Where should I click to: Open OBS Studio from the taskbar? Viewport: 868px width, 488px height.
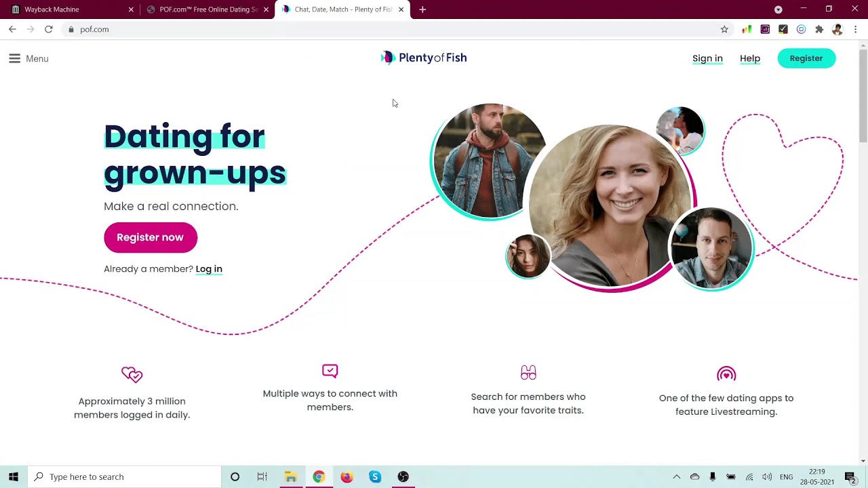coord(403,476)
